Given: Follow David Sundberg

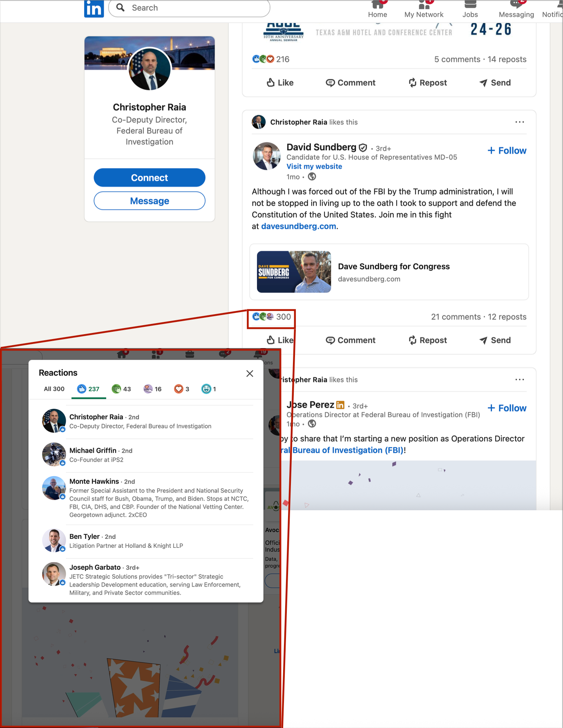Looking at the screenshot, I should pyautogui.click(x=507, y=151).
